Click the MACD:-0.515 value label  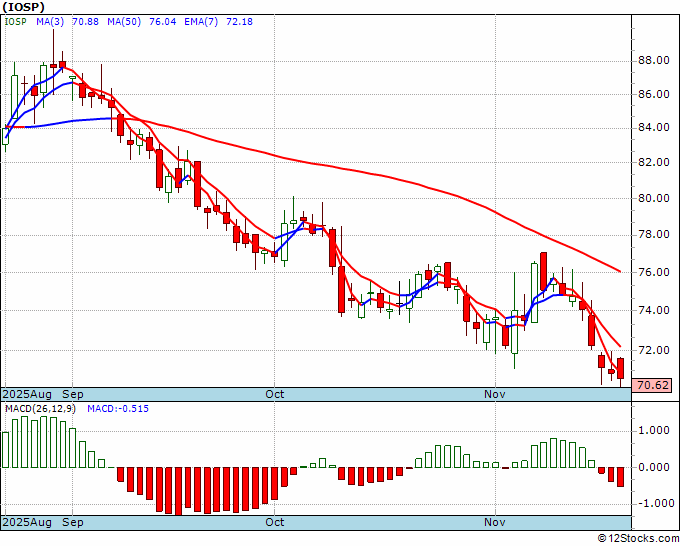click(x=118, y=409)
